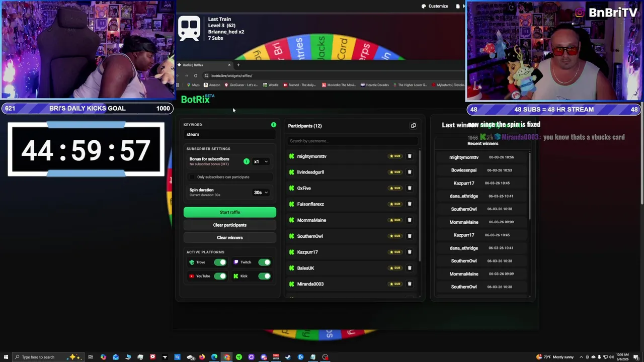Toggle the keyword active indicator
The height and width of the screenshot is (362, 644).
click(274, 125)
